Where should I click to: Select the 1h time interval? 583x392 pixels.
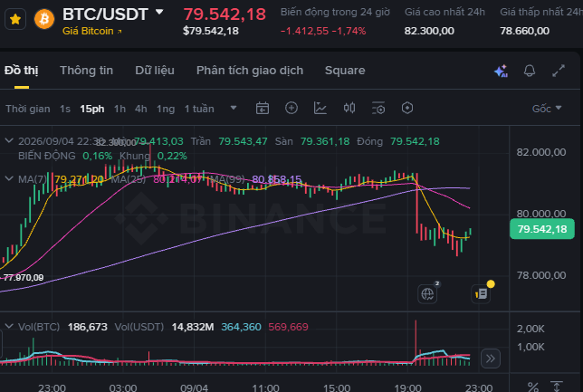119,109
